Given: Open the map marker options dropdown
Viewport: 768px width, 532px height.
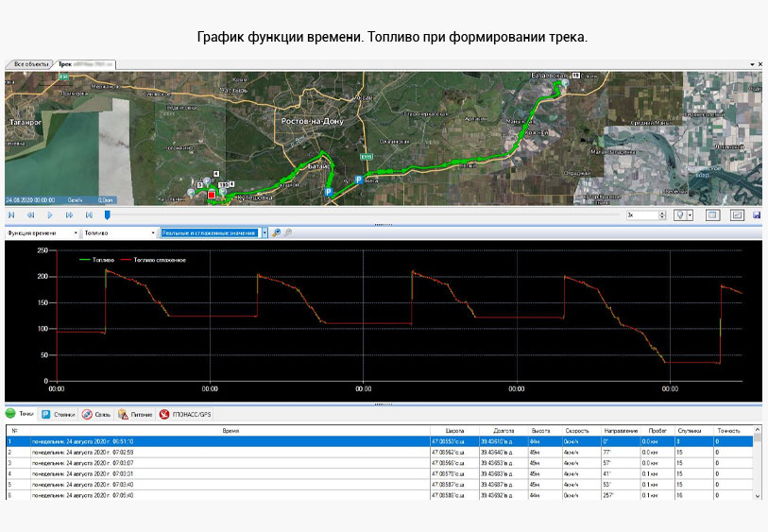Looking at the screenshot, I should click(x=691, y=215).
